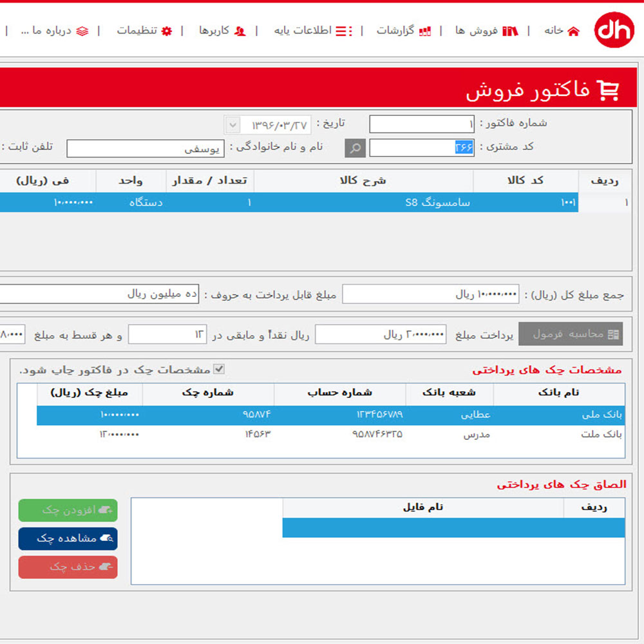The width and height of the screenshot is (644, 644).
Task: Open the date dropdown showing ۱۳۹۶/۰۳/۲۷
Action: (232, 124)
